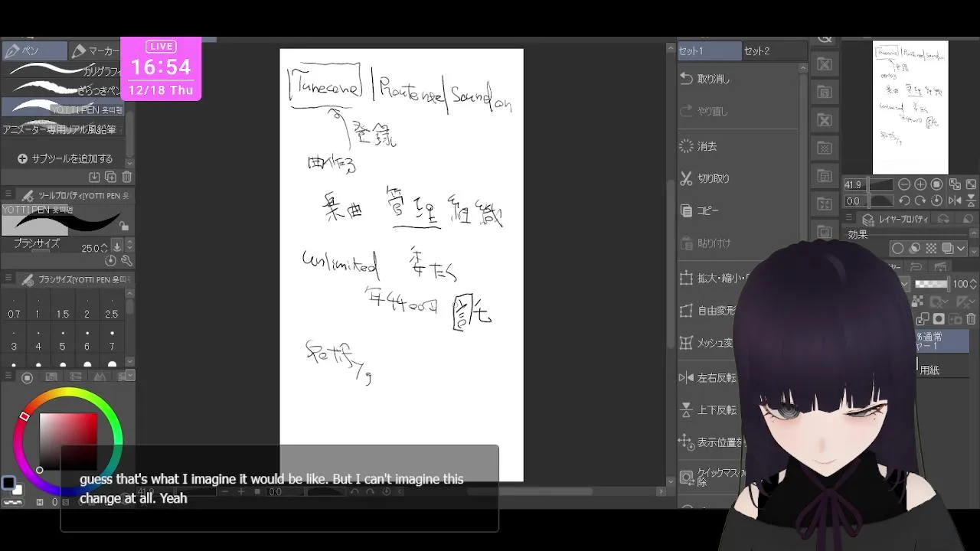Image resolution: width=980 pixels, height=551 pixels.
Task: Open the セット2 quick access tab
Action: point(775,51)
